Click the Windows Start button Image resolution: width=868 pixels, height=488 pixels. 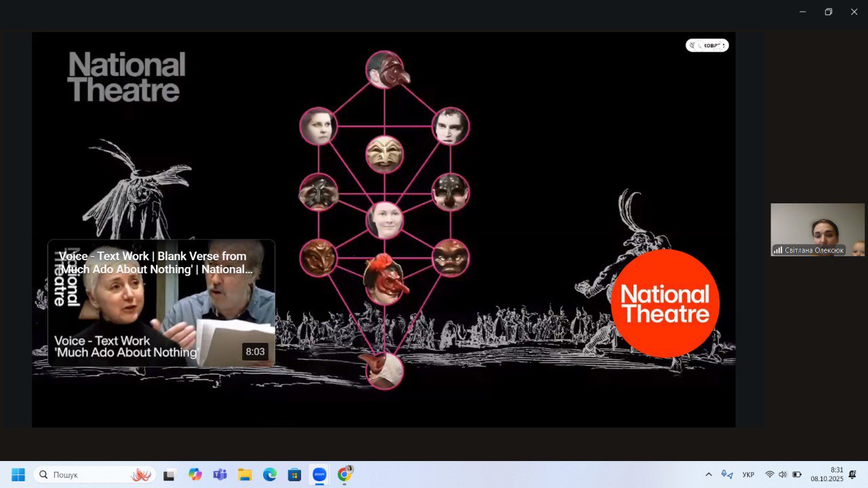pyautogui.click(x=18, y=474)
